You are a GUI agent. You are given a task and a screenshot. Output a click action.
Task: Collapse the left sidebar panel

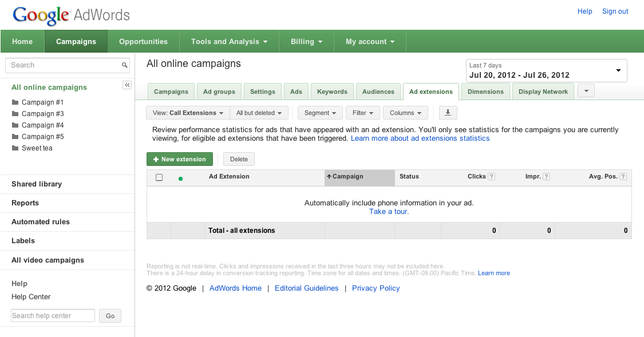[x=127, y=85]
